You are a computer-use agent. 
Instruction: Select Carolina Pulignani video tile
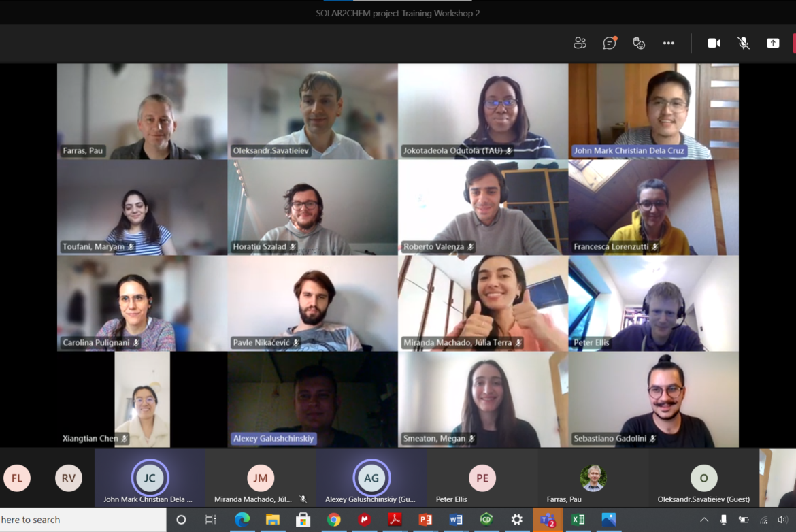point(142,303)
